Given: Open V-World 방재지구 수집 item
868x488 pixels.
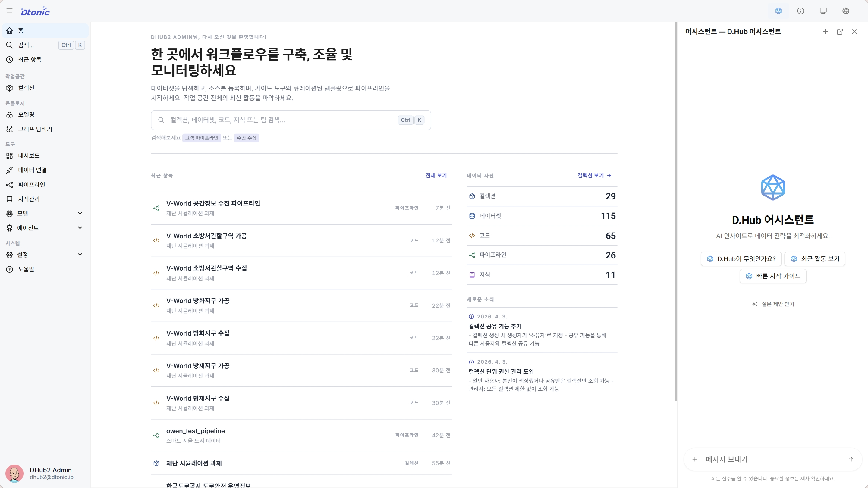Looking at the screenshot, I should coord(301,403).
